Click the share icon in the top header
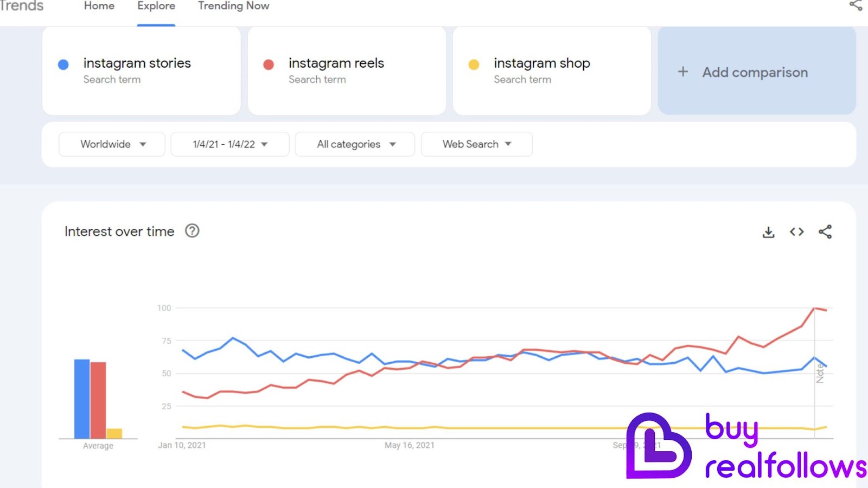868x488 pixels. tap(856, 5)
